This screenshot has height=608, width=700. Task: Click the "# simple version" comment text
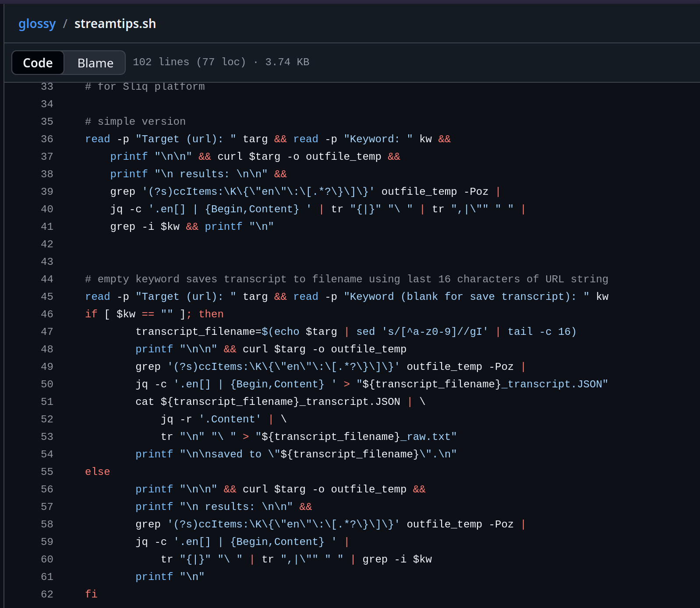click(135, 122)
